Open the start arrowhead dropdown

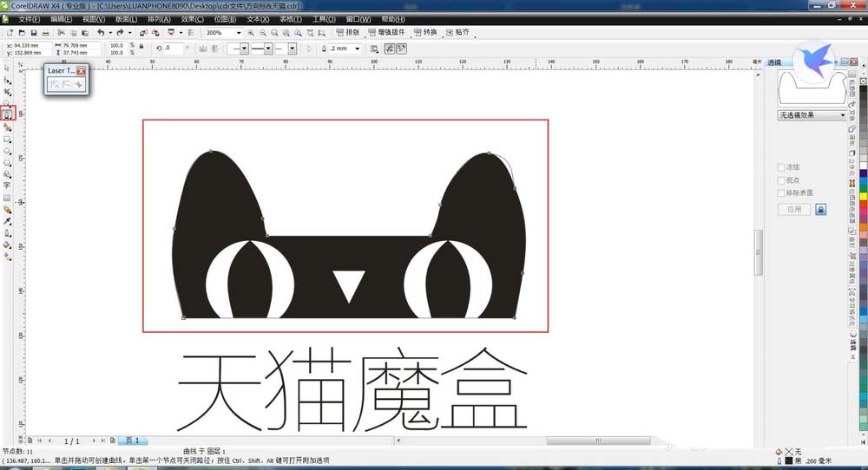245,49
